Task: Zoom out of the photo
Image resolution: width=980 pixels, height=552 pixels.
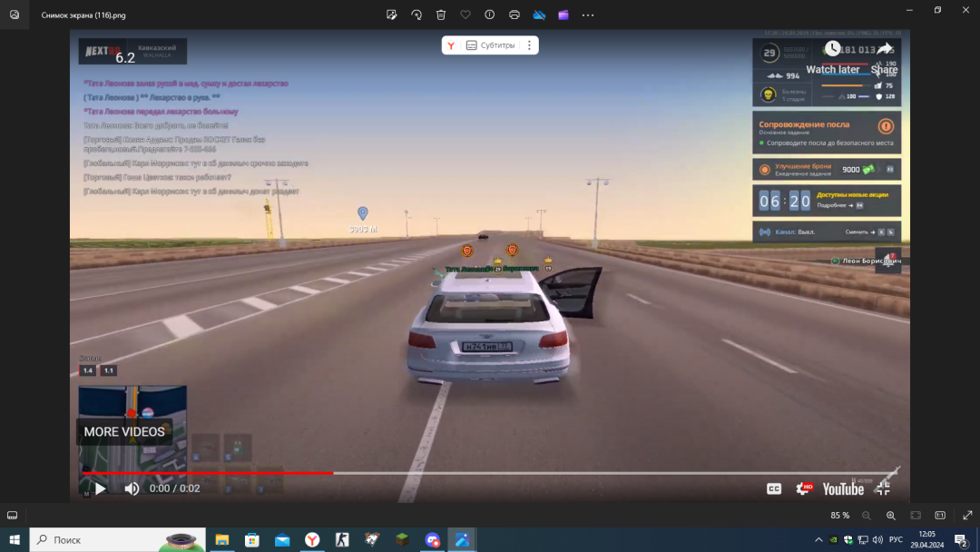Action: [867, 516]
